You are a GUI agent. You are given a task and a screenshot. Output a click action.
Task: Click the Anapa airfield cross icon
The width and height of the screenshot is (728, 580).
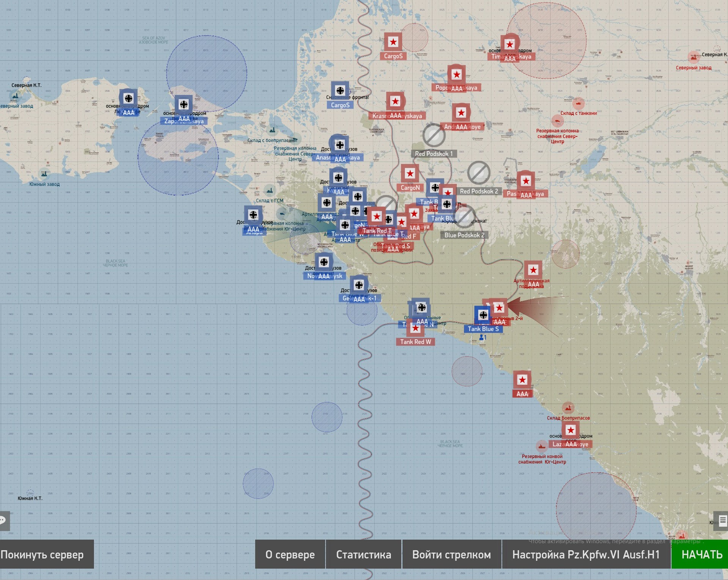[253, 215]
